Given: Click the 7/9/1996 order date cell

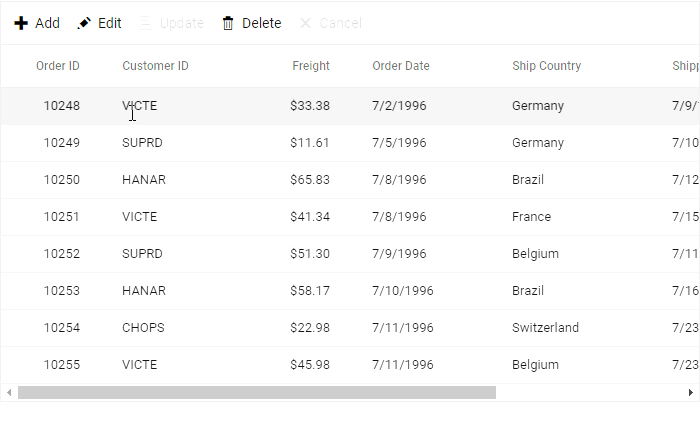Looking at the screenshot, I should point(399,254).
